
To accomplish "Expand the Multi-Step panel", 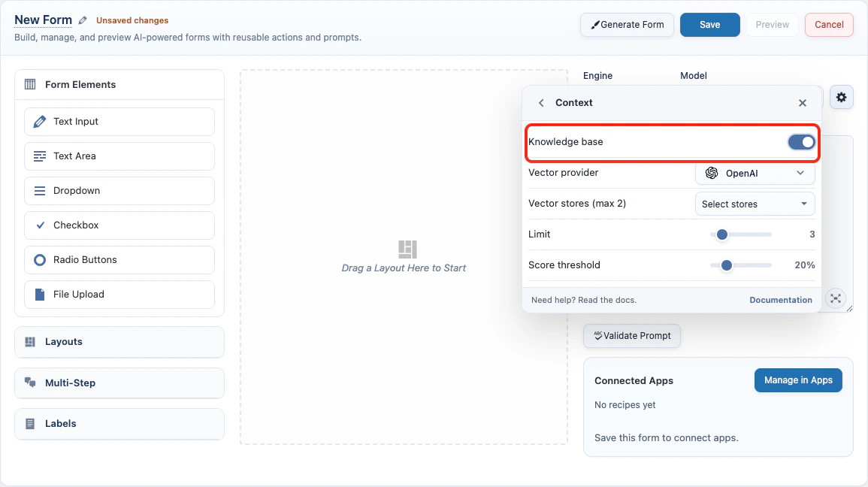I will 119,383.
